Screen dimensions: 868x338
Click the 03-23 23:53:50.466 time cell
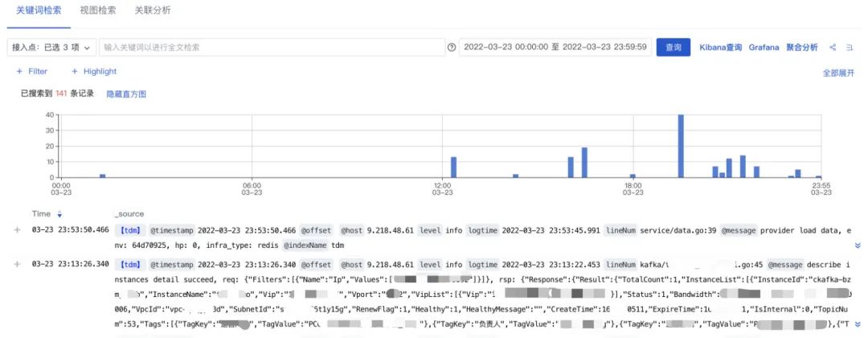(x=70, y=230)
